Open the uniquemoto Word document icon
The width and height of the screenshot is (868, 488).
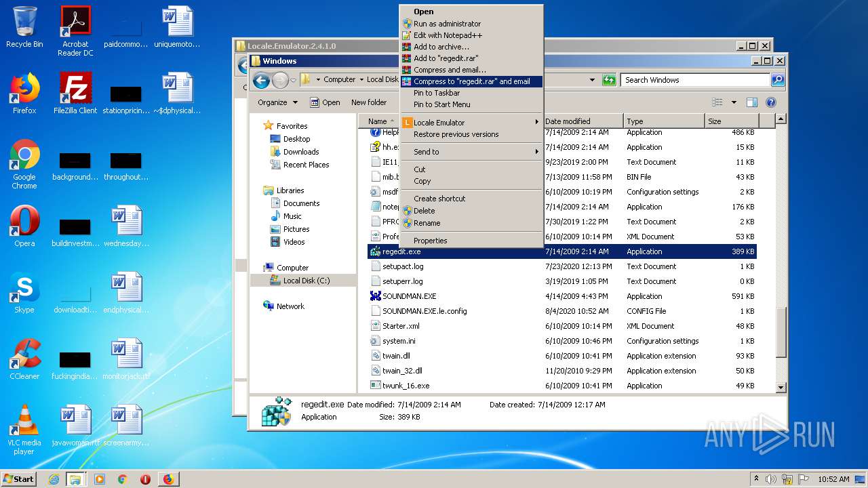(177, 27)
